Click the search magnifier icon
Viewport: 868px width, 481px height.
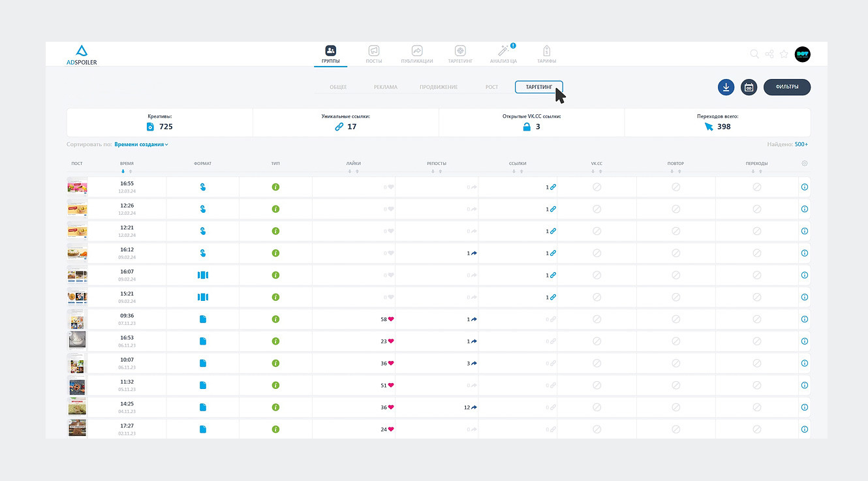coord(754,54)
